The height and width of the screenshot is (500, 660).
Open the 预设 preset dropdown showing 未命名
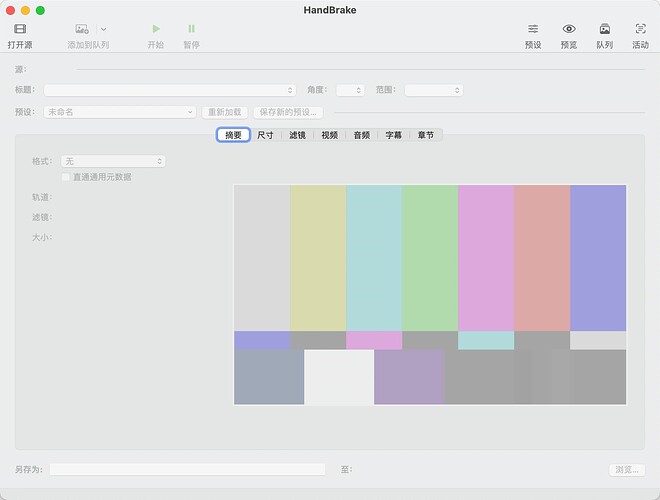coord(120,112)
